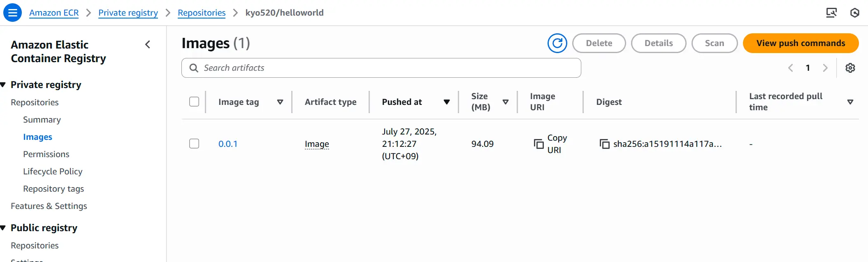The height and width of the screenshot is (262, 868).
Task: Collapse the sidebar with the left arrow
Action: click(x=148, y=44)
